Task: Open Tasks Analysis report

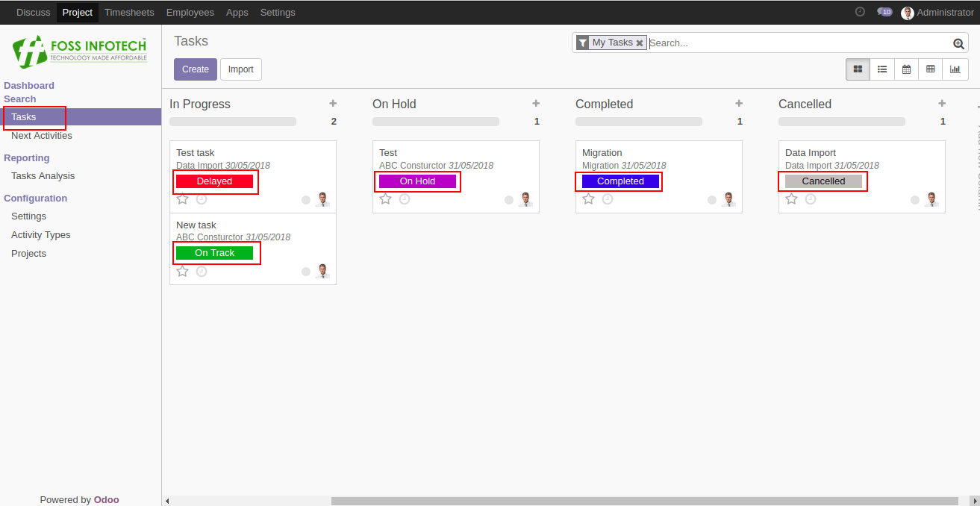Action: coord(43,176)
